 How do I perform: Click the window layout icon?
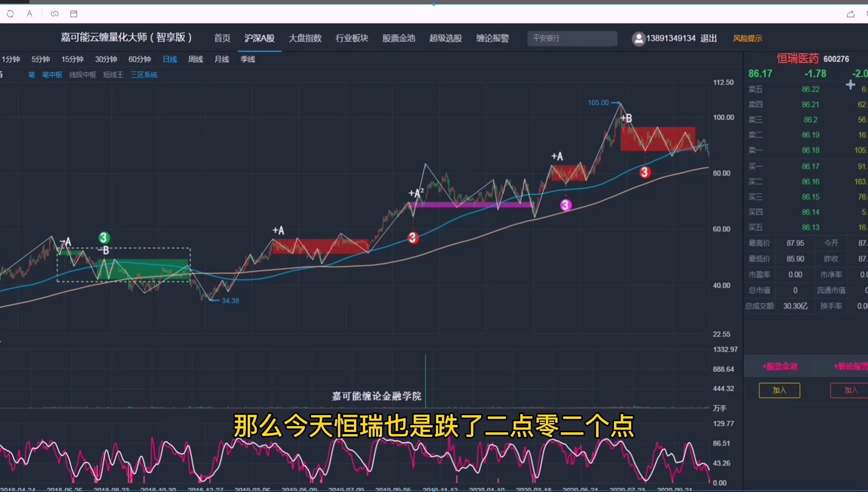coord(74,14)
